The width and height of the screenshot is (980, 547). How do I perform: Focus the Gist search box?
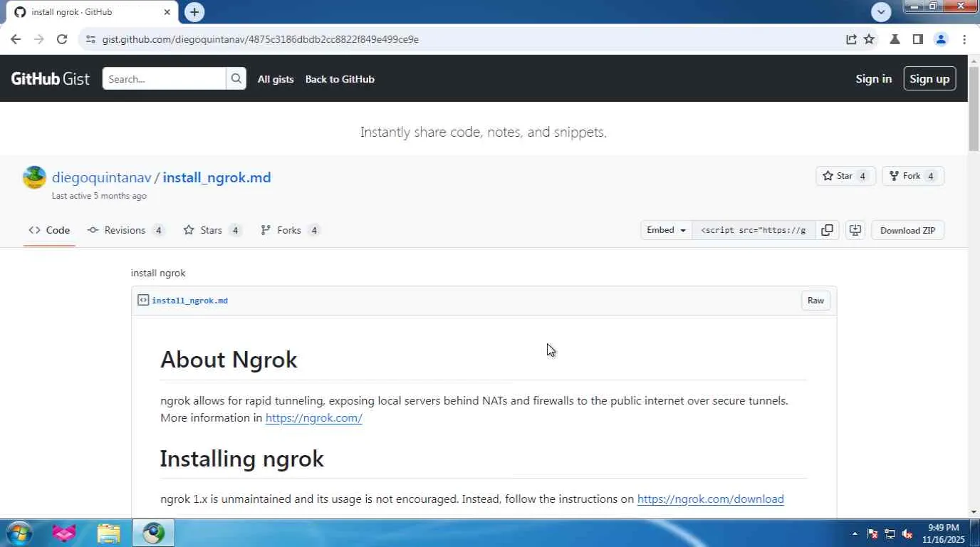click(165, 79)
